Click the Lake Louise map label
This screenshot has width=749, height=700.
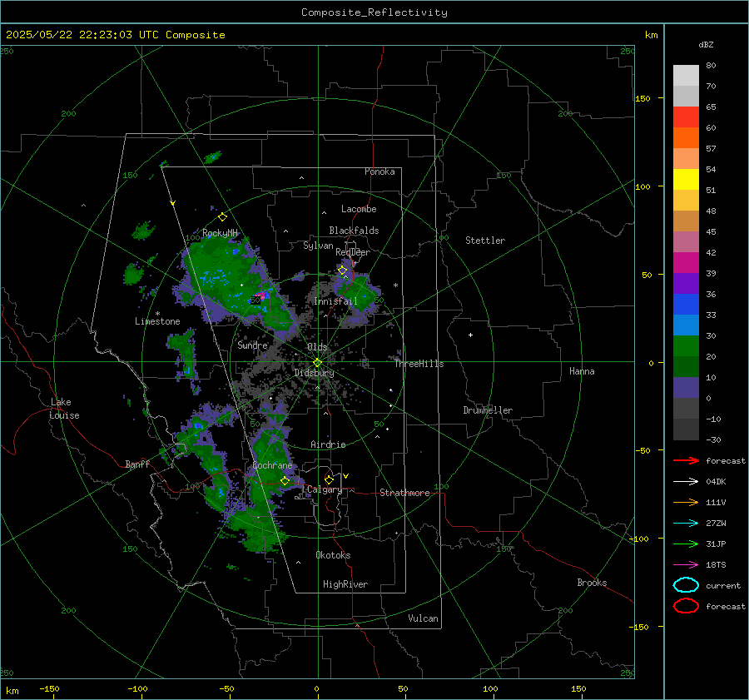tap(64, 409)
